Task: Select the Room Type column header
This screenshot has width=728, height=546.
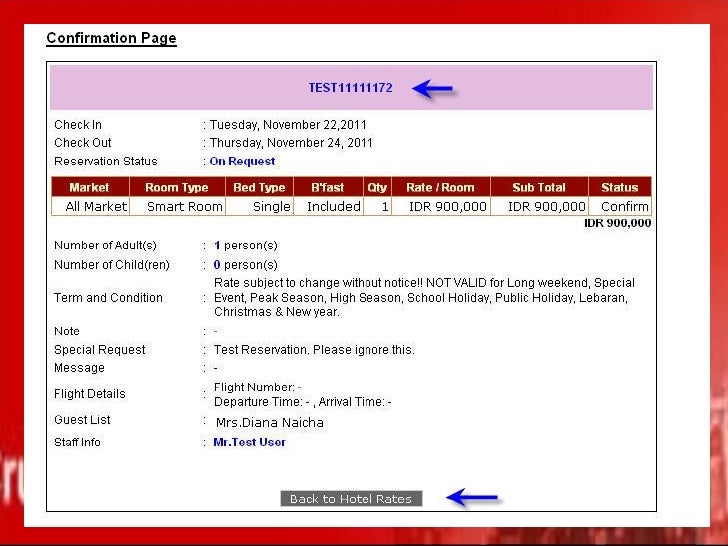Action: click(x=177, y=187)
